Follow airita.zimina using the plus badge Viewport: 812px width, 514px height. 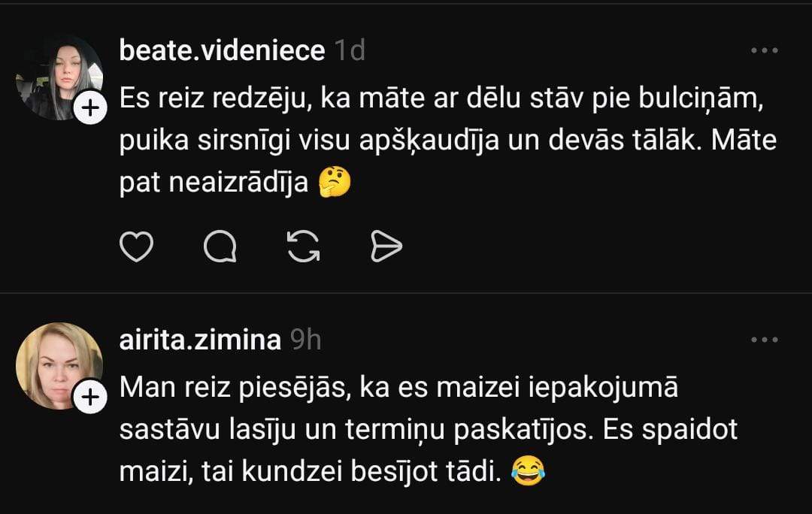tap(90, 397)
